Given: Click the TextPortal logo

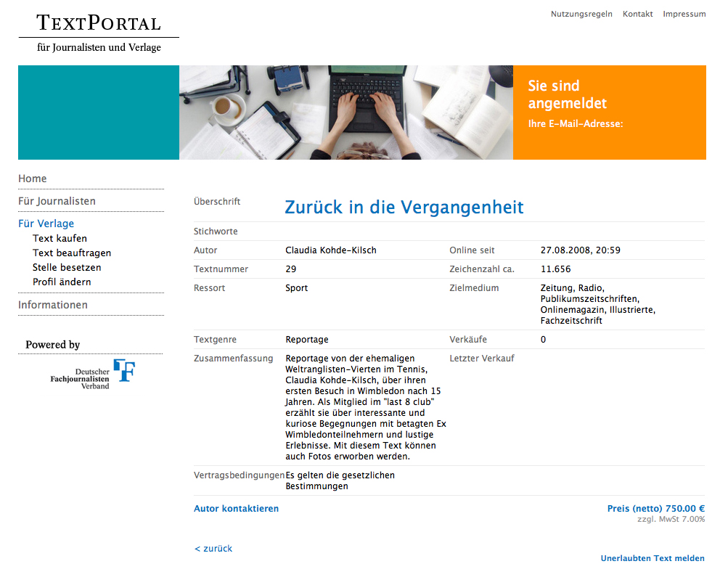Looking at the screenshot, I should pyautogui.click(x=99, y=33).
